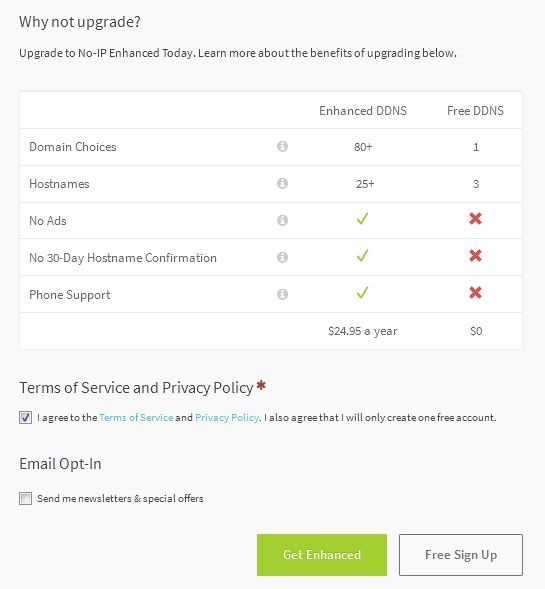This screenshot has height=589, width=545.
Task: Uncheck the Terms of Service agreement checkbox
Action: pyautogui.click(x=26, y=417)
